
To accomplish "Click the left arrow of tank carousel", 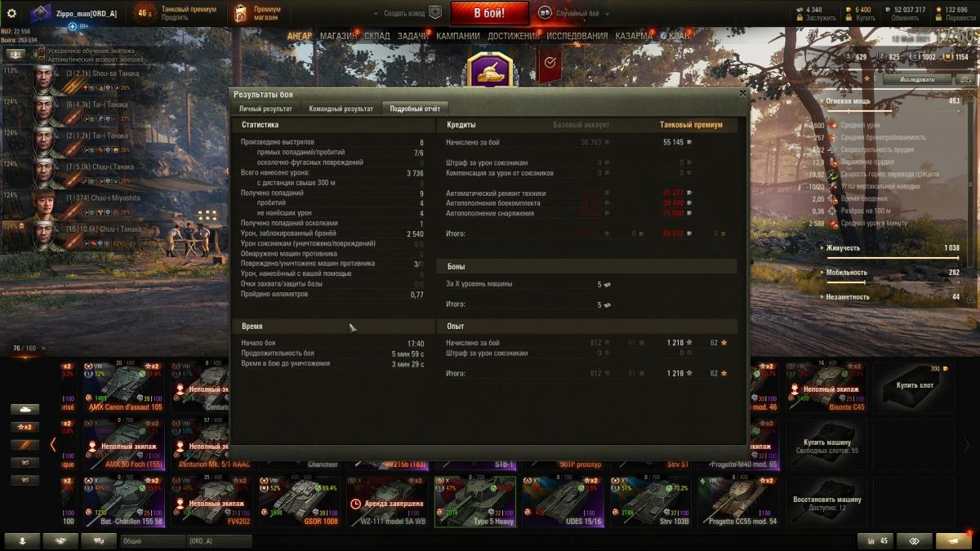I will [x=53, y=445].
